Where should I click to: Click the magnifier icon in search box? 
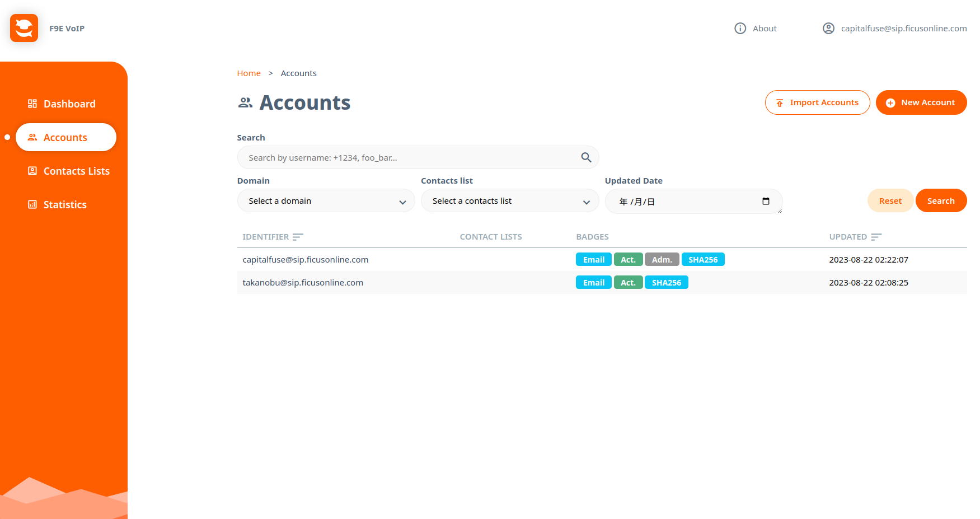tap(585, 158)
